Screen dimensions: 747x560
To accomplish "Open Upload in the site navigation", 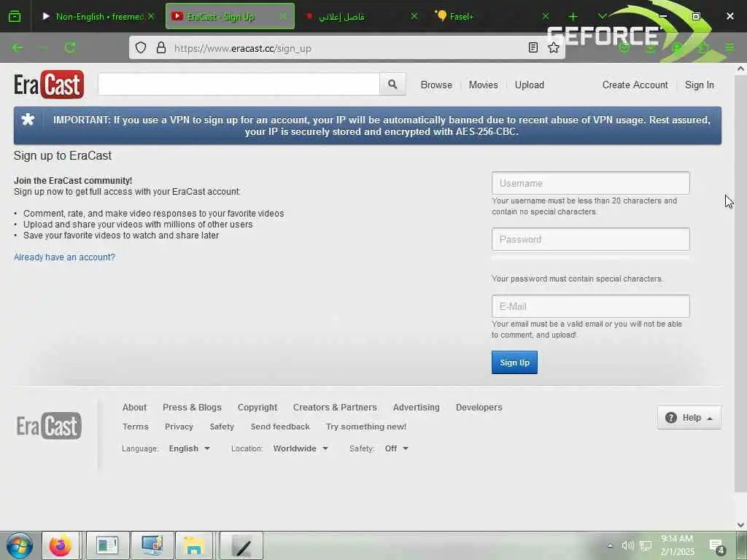I will pyautogui.click(x=530, y=85).
